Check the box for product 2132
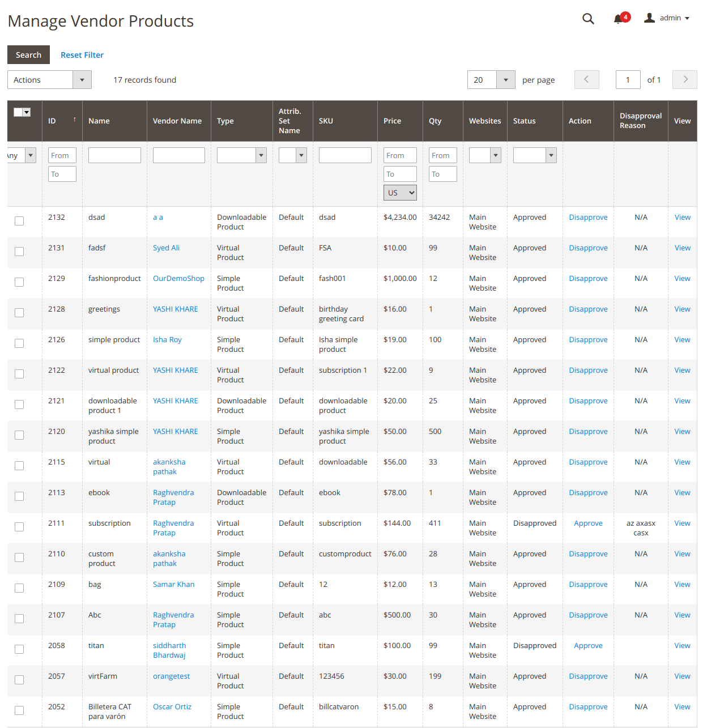The image size is (707, 728). (19, 221)
